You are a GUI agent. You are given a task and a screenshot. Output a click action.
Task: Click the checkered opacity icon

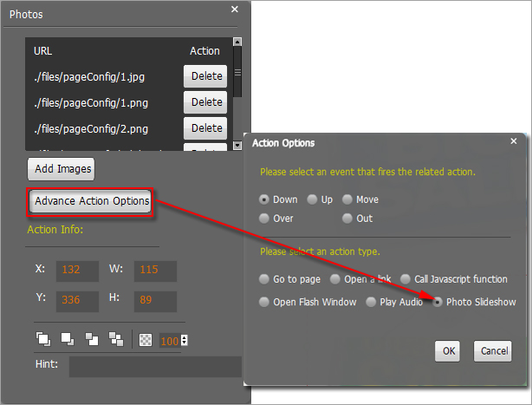coord(147,340)
